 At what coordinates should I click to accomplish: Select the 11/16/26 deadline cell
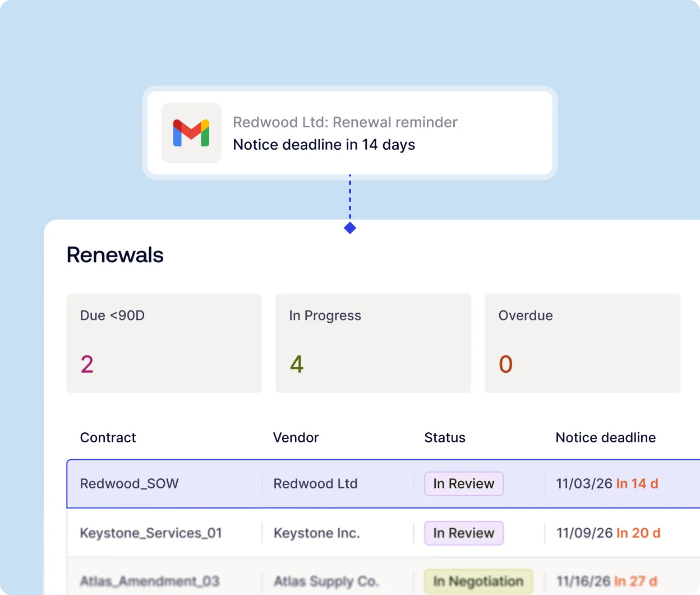[607, 582]
